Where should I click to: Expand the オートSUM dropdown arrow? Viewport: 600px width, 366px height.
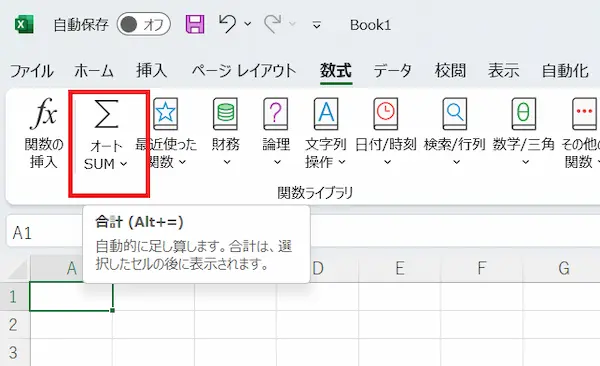click(124, 164)
